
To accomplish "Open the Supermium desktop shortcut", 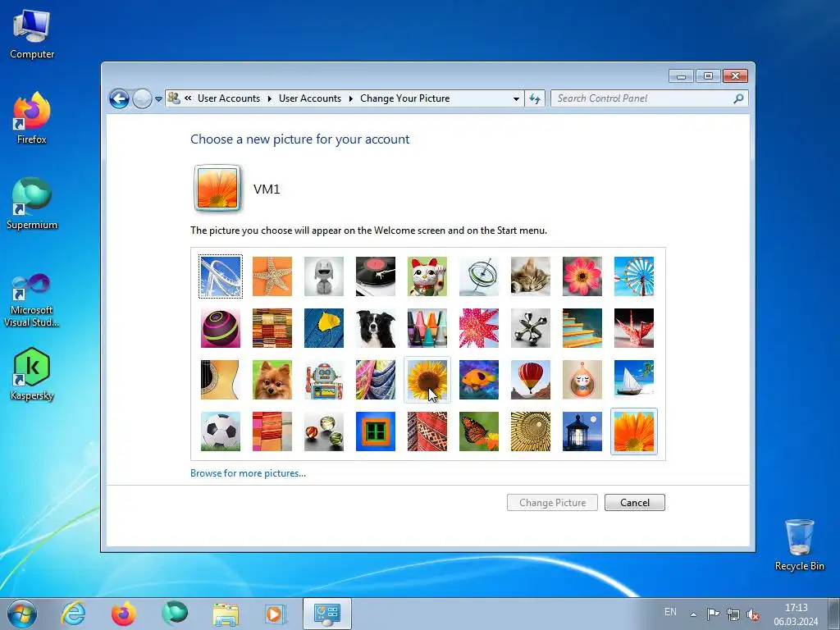I will [x=32, y=203].
